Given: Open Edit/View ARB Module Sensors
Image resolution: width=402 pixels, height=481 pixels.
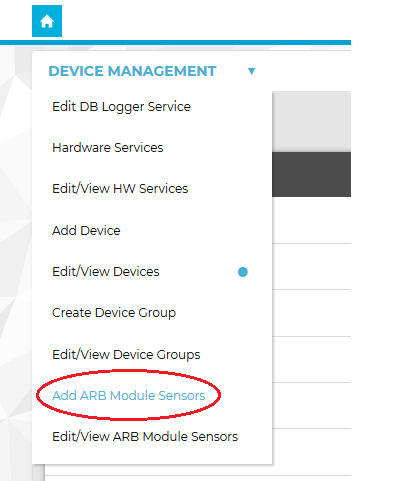Looking at the screenshot, I should pos(145,437).
